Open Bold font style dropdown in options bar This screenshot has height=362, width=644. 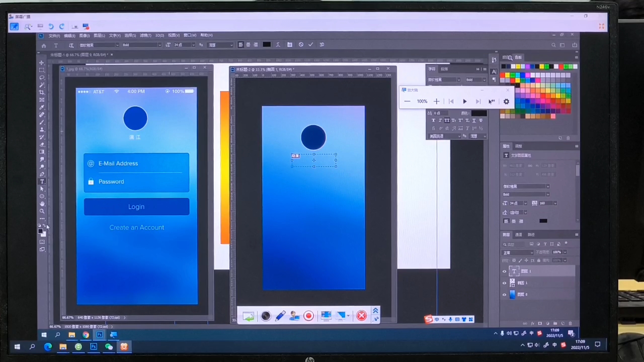coord(141,45)
